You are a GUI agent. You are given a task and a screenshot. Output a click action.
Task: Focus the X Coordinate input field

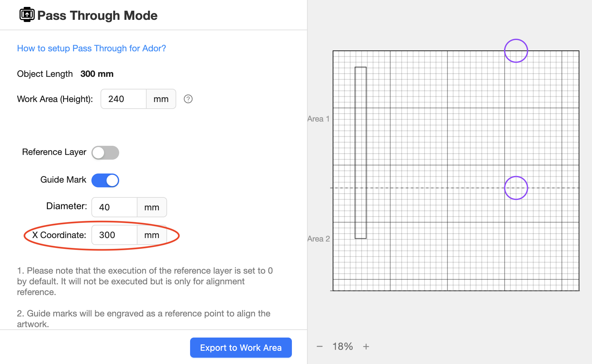coord(114,235)
